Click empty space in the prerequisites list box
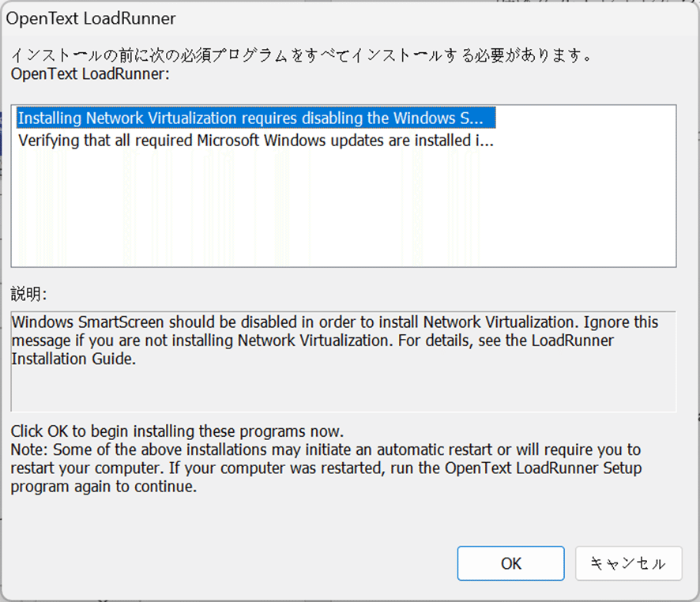The width and height of the screenshot is (700, 602). tap(344, 209)
